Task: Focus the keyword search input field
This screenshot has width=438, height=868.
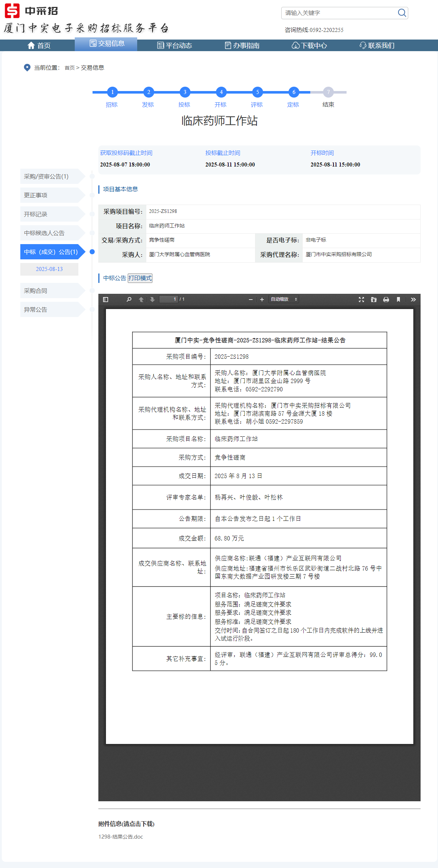Action: [x=339, y=13]
